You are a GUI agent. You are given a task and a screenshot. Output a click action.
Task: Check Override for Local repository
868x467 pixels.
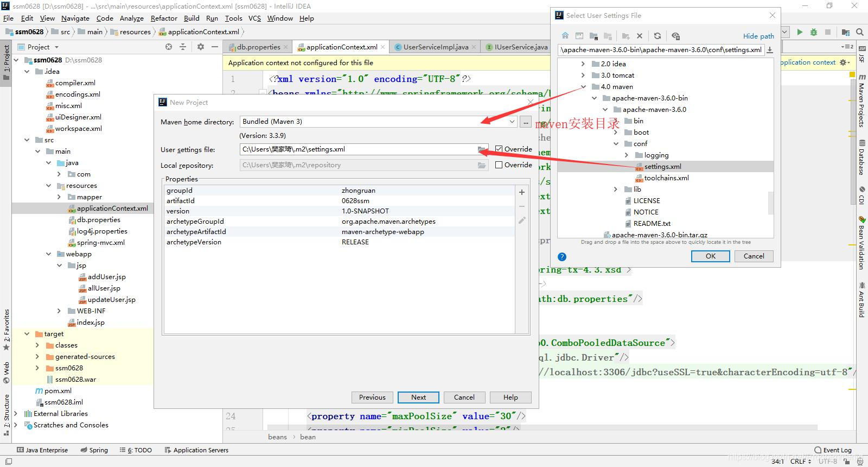pyautogui.click(x=499, y=165)
